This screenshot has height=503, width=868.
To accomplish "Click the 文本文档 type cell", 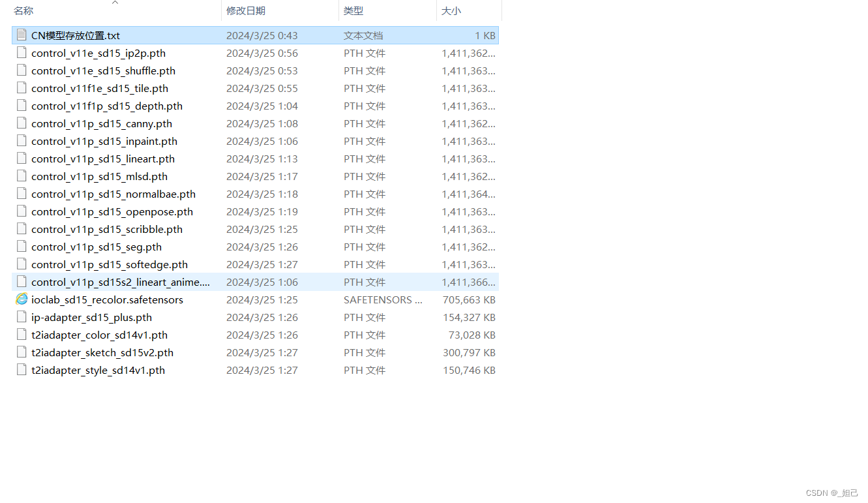I will click(363, 35).
